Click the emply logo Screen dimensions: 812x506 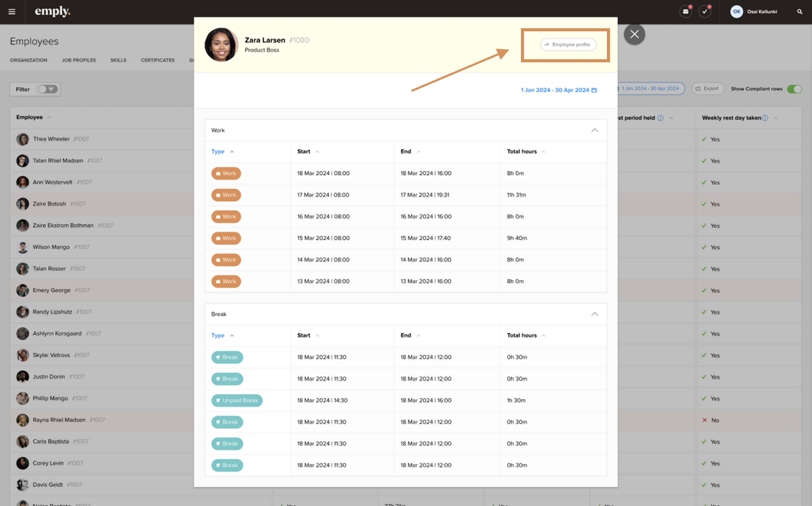pyautogui.click(x=52, y=11)
